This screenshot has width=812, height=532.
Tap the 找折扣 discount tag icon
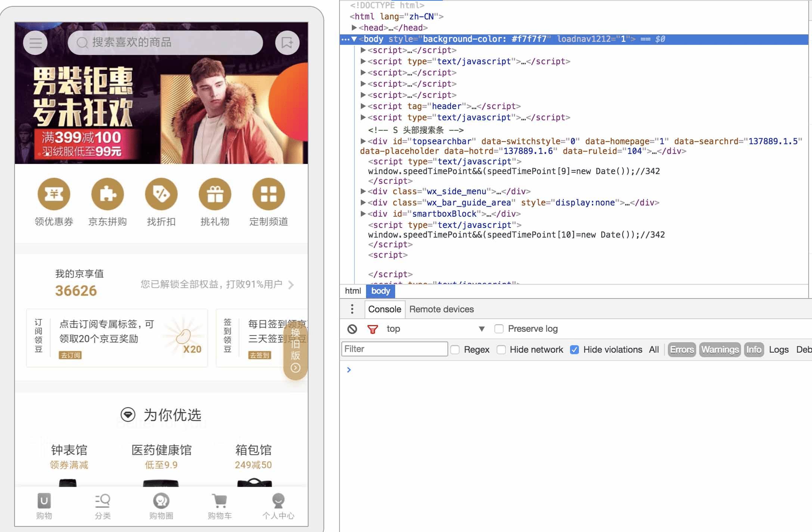point(161,194)
